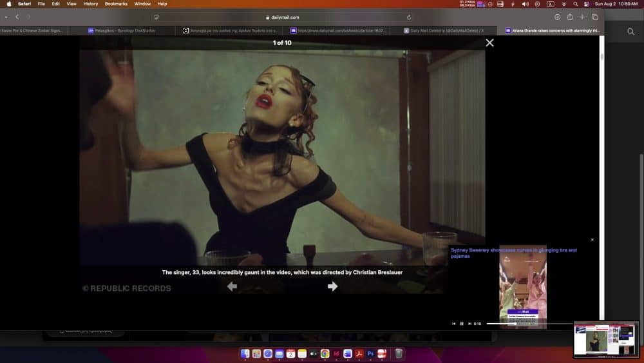Open the Help menu

pyautogui.click(x=162, y=4)
